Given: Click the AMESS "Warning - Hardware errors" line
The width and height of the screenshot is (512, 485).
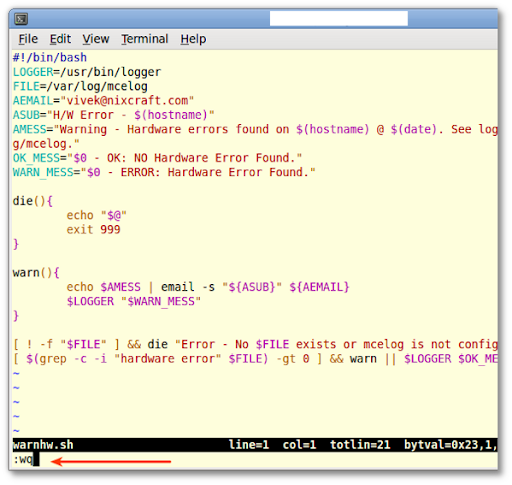Looking at the screenshot, I should [x=255, y=129].
